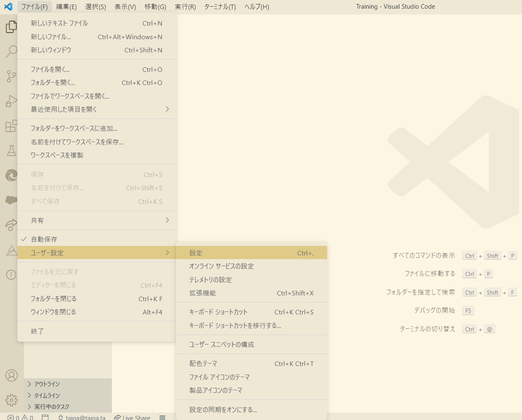
Task: Open the 実行(R) menu
Action: click(x=185, y=7)
